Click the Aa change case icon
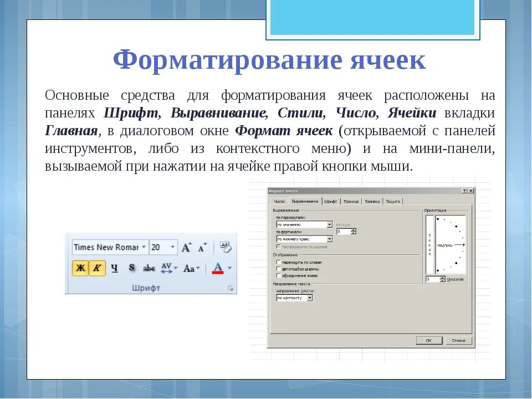The height and width of the screenshot is (399, 532). click(x=189, y=268)
